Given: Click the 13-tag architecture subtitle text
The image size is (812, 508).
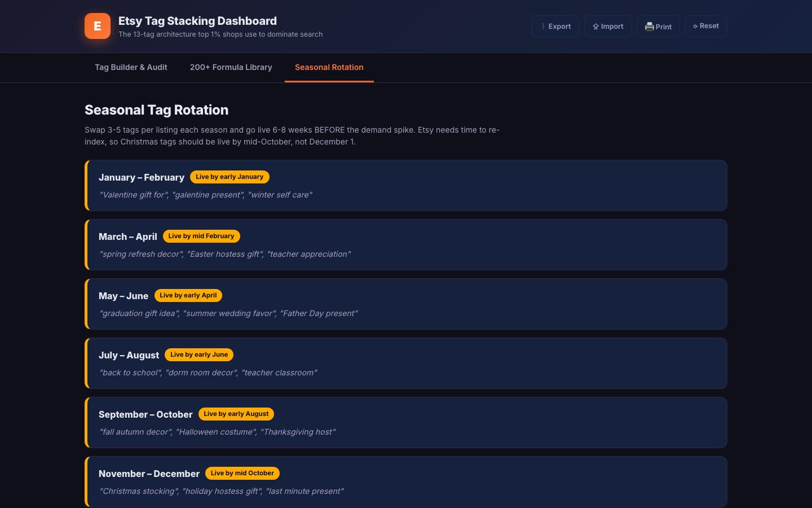Looking at the screenshot, I should pyautogui.click(x=220, y=34).
